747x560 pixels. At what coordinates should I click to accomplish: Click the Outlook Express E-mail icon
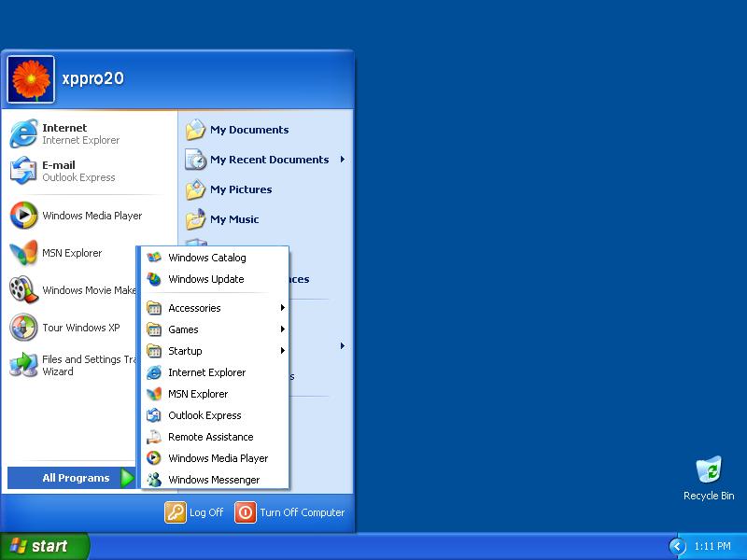tap(23, 171)
